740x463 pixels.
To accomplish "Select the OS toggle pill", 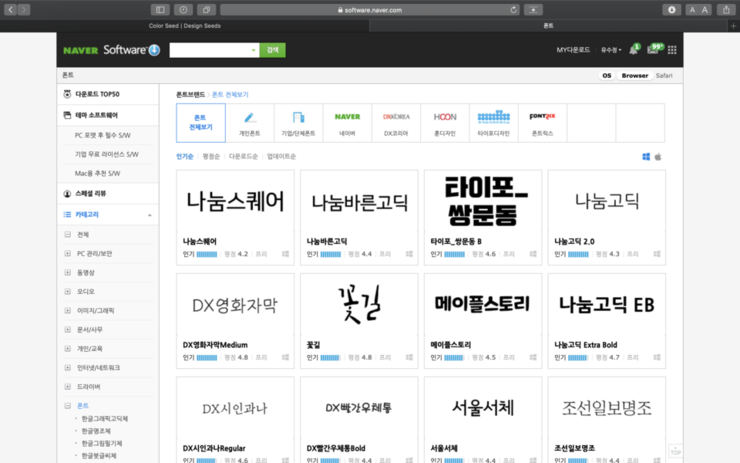I will tap(606, 76).
